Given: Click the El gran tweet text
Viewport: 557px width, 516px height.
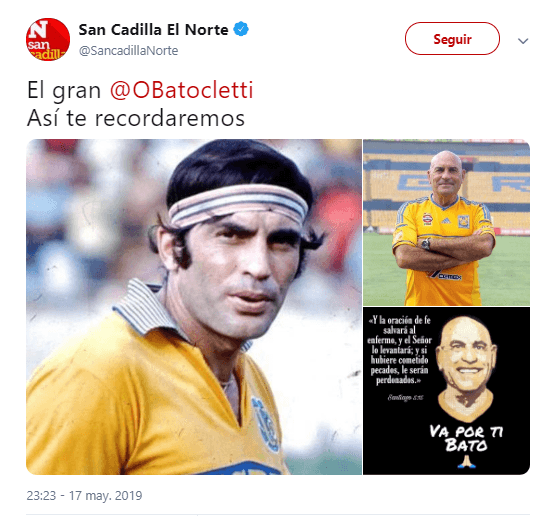Looking at the screenshot, I should coord(64,90).
